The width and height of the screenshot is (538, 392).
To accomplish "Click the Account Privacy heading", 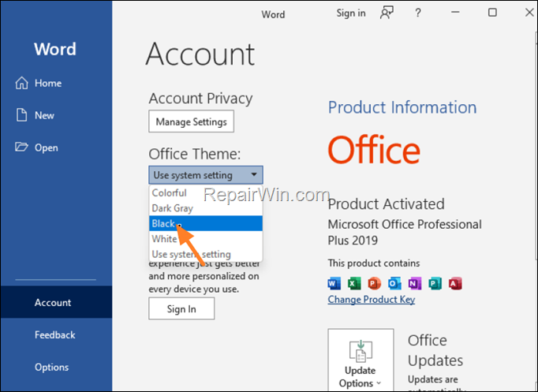I will [200, 99].
